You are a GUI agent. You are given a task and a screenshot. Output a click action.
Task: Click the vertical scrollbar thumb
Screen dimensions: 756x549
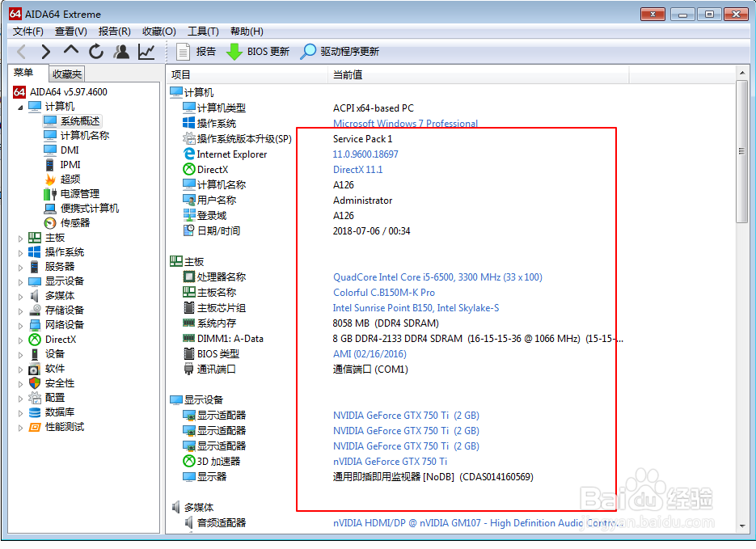point(742,152)
